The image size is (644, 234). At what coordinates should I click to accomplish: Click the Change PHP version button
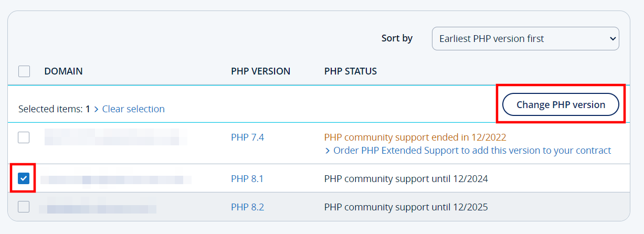[561, 104]
